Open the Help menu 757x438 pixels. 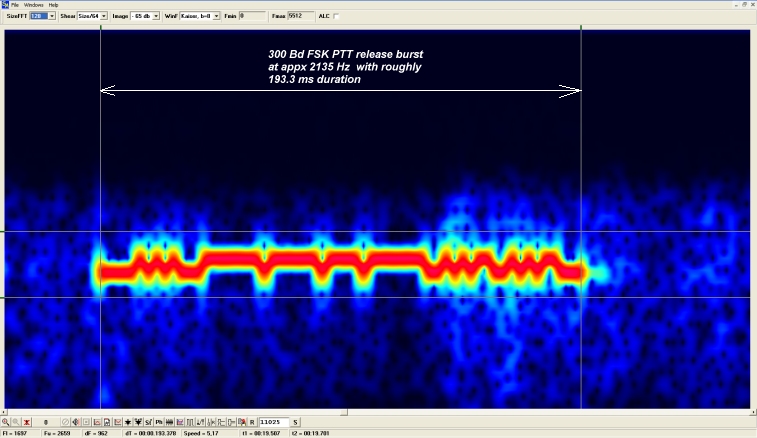click(x=53, y=5)
